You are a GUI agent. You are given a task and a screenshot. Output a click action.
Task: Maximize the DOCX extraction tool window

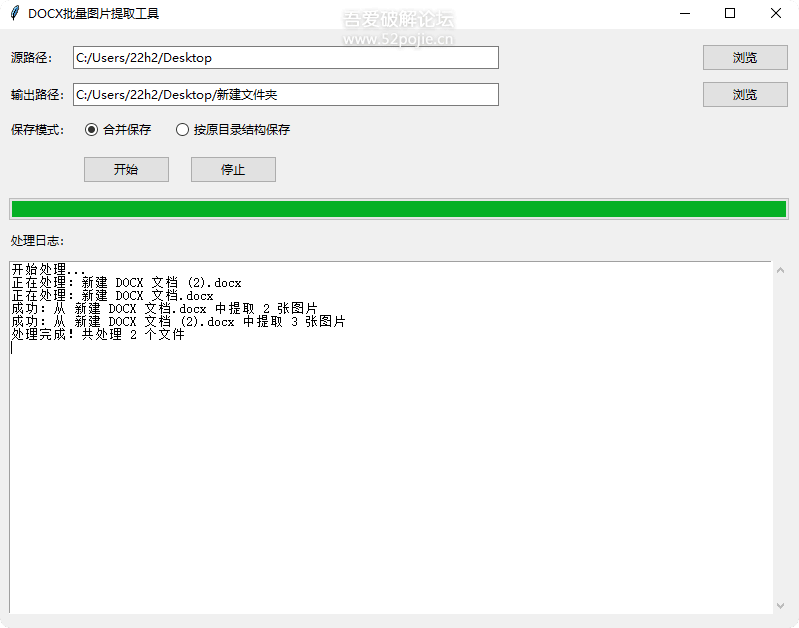(730, 13)
